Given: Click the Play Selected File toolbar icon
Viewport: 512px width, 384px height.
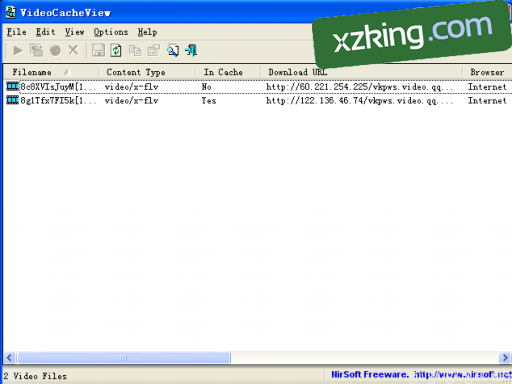Looking at the screenshot, I should (x=18, y=51).
